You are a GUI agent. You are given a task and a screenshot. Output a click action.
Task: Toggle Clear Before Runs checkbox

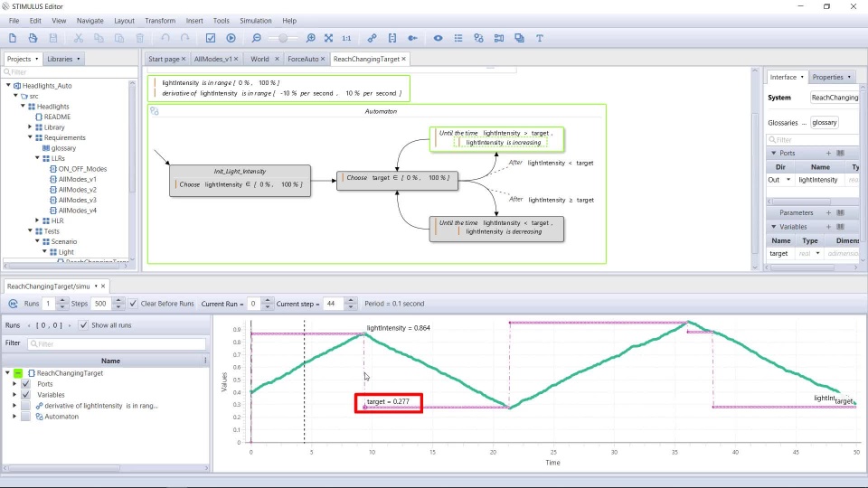click(133, 304)
